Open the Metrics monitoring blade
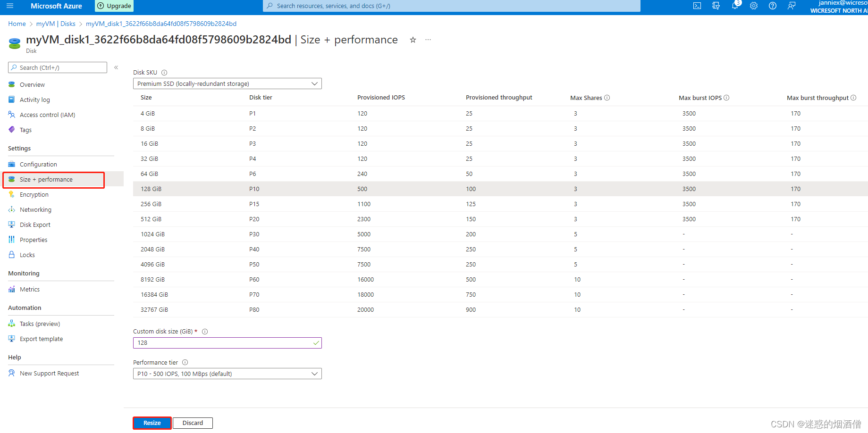 point(30,289)
